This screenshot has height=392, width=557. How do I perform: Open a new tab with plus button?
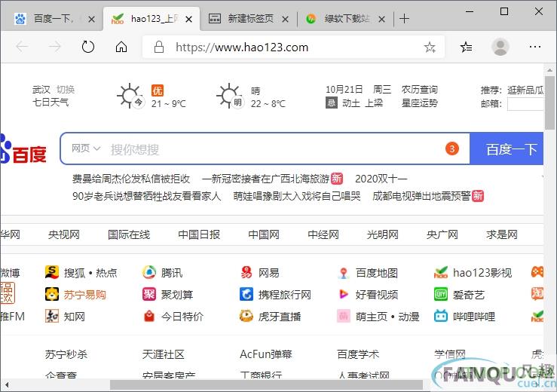click(405, 19)
